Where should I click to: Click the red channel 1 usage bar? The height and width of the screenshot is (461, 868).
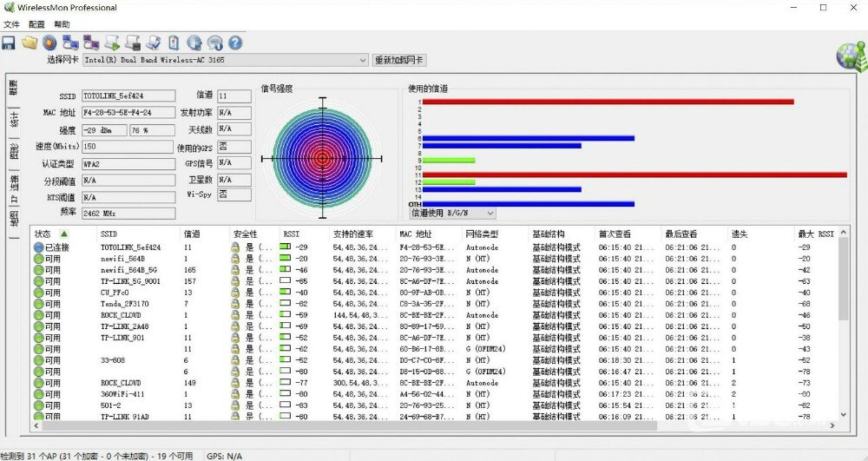click(608, 102)
